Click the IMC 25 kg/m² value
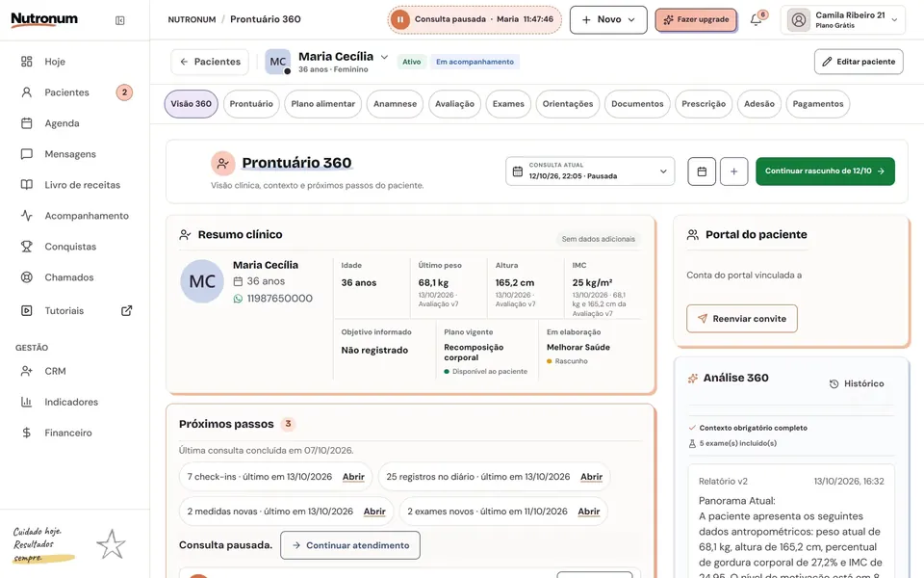Viewport: 924px width, 578px height. pos(592,282)
